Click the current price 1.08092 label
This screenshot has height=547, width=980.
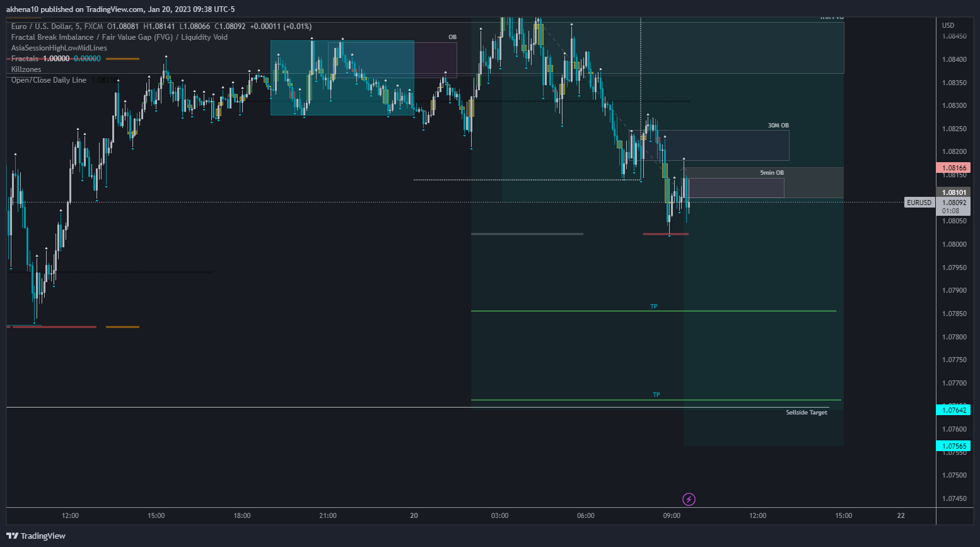pyautogui.click(x=954, y=203)
